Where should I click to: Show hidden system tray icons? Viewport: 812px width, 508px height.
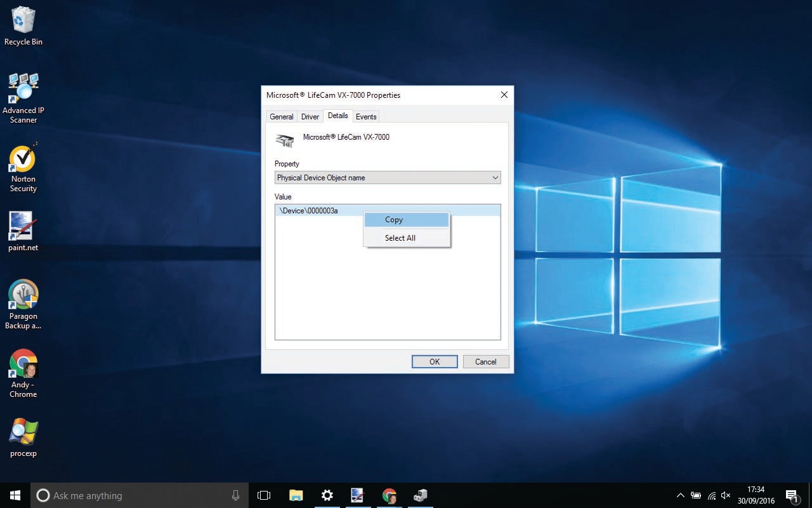click(681, 495)
